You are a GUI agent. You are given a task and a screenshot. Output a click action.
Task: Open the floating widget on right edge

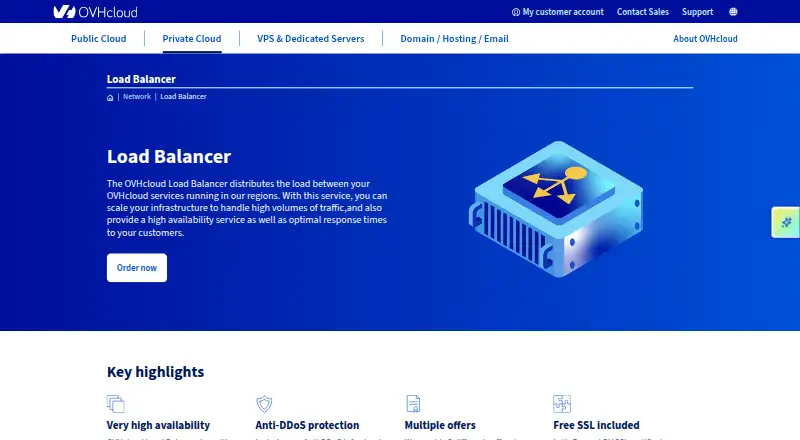786,222
